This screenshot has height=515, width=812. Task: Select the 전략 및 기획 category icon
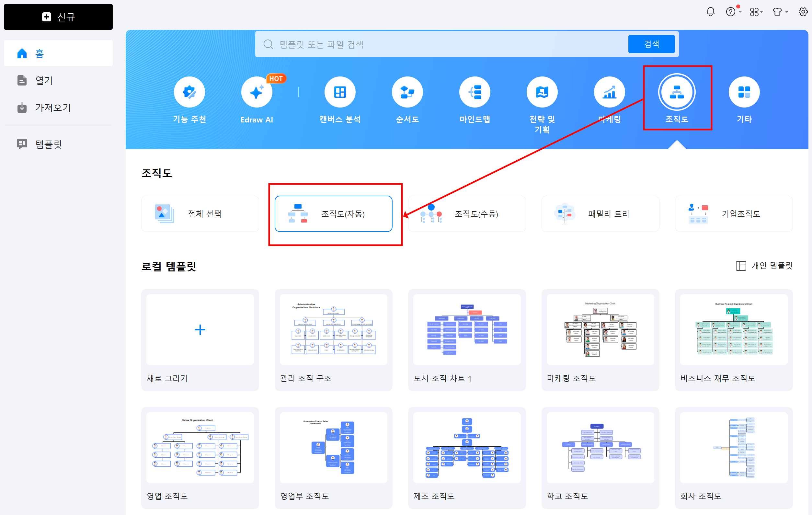(542, 92)
